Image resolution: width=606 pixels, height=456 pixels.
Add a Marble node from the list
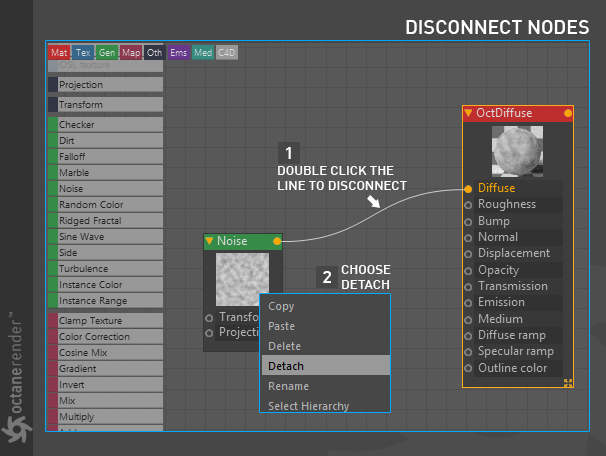[106, 172]
